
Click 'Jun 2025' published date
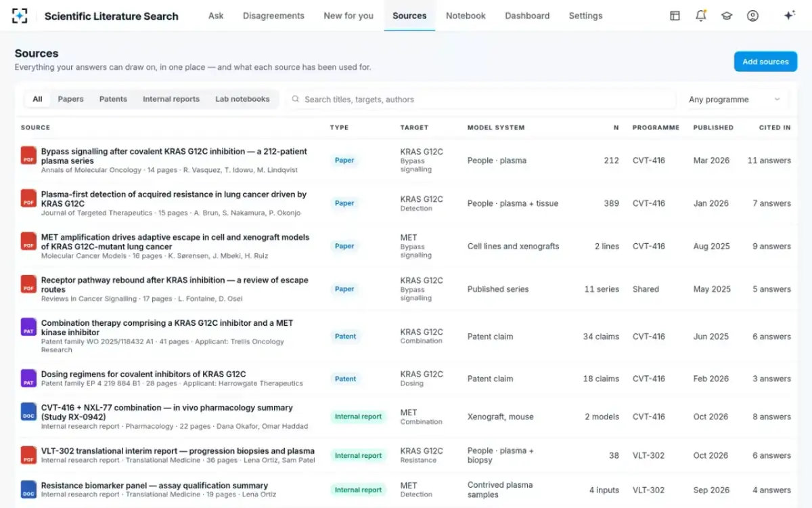[x=711, y=337]
